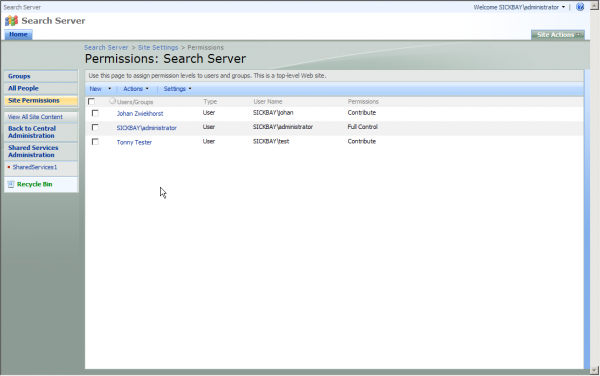Open Johan Zwiekhorst user link

[x=140, y=114]
